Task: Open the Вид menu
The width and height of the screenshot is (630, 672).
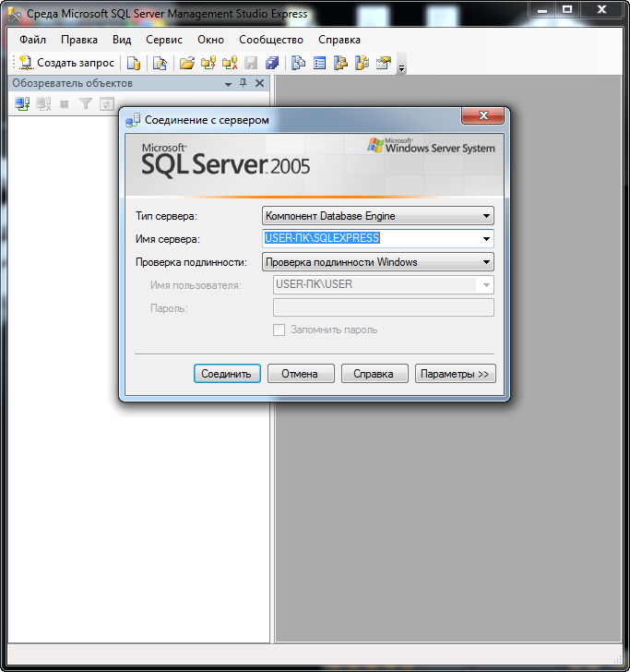Action: click(122, 40)
